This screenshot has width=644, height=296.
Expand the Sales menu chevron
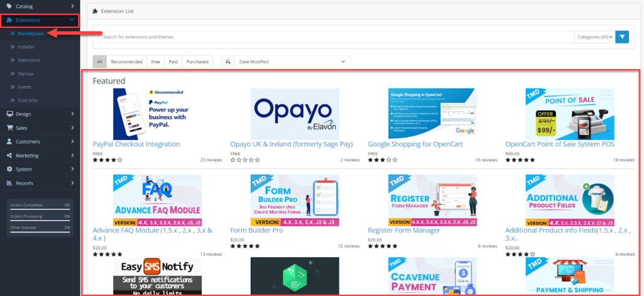tap(72, 128)
